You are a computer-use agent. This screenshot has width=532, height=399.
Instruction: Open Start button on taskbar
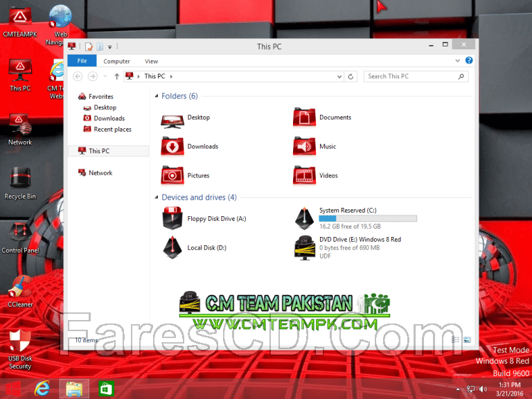click(x=13, y=389)
